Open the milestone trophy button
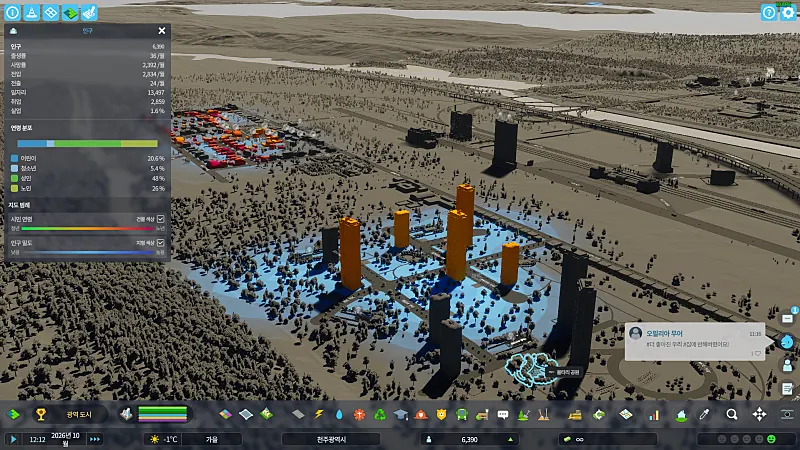This screenshot has height=450, width=800. [x=40, y=414]
